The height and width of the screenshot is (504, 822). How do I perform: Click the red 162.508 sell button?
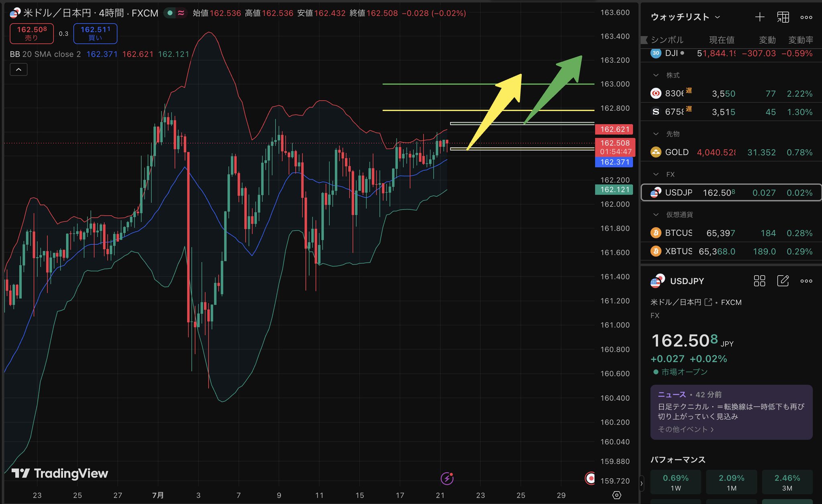coord(32,33)
